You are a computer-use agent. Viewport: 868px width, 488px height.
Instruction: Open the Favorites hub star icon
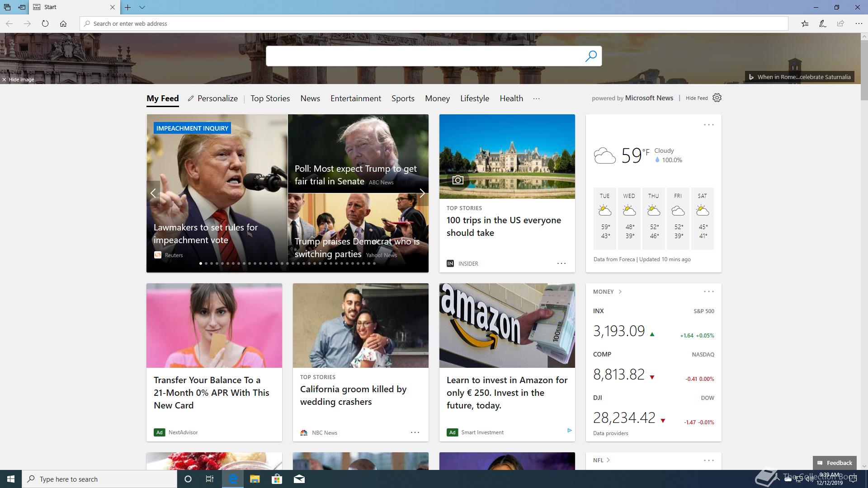(805, 23)
